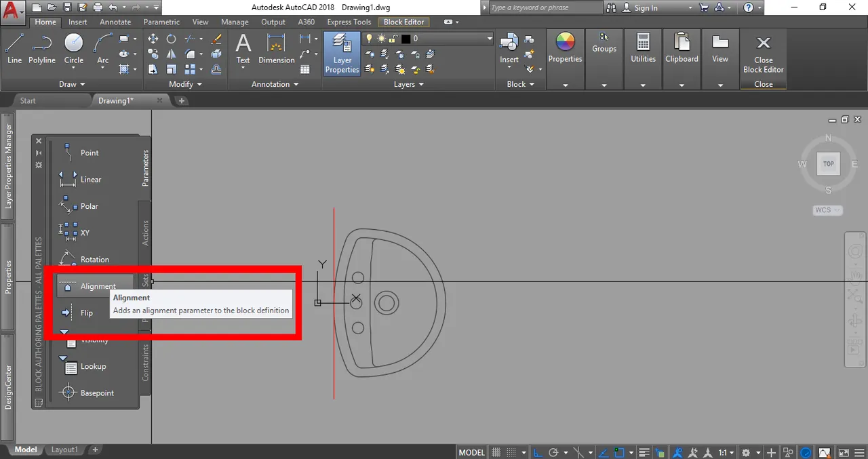Add a Linear parameter
This screenshot has width=868, height=459.
click(80, 180)
